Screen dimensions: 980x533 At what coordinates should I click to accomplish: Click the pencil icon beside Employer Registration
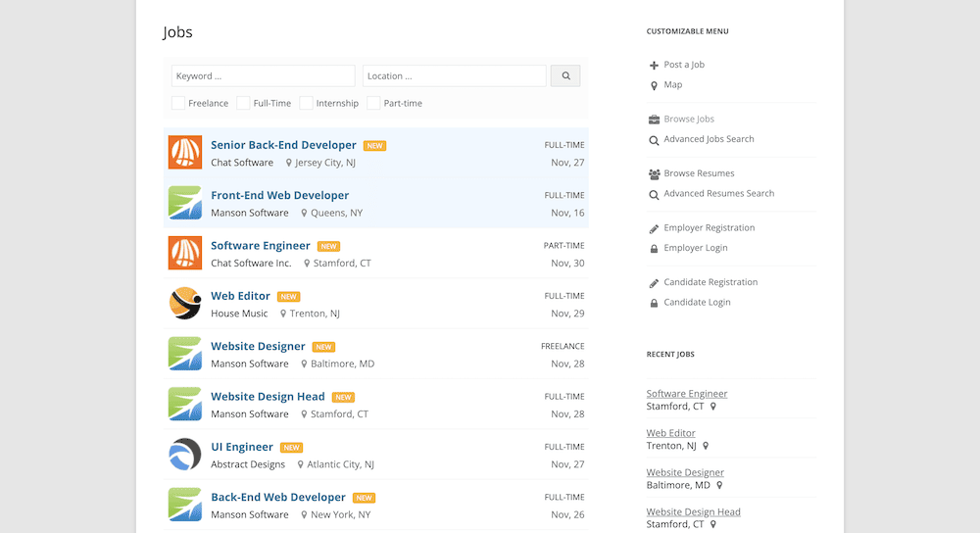coord(654,228)
